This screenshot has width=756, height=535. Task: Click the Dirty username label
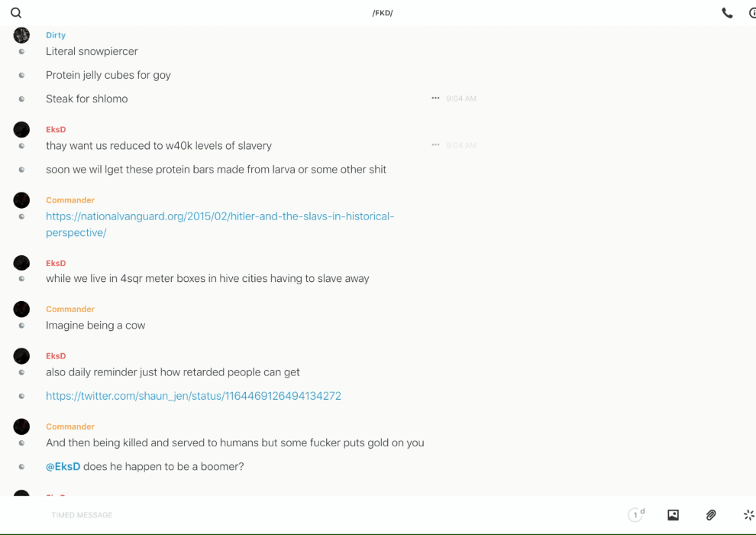56,35
